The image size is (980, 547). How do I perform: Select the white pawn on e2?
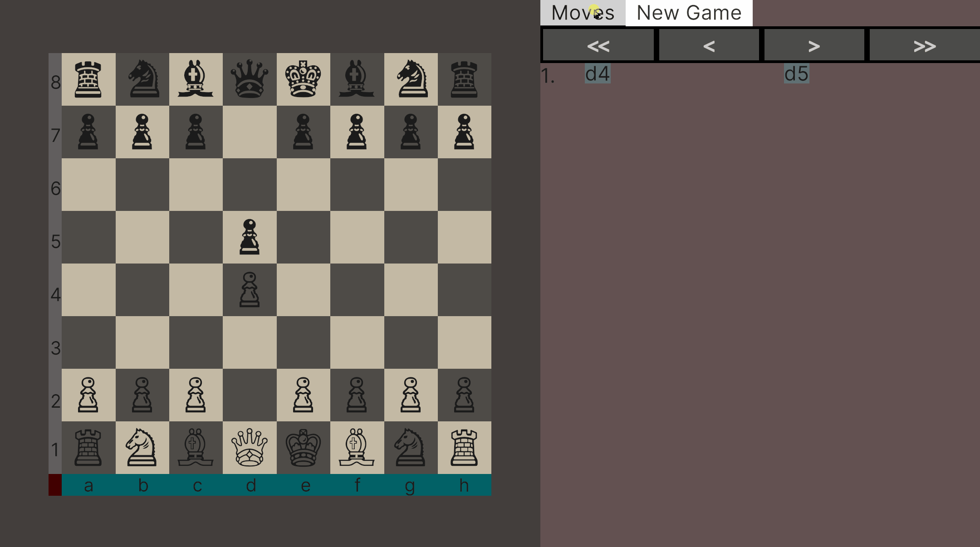tap(303, 395)
